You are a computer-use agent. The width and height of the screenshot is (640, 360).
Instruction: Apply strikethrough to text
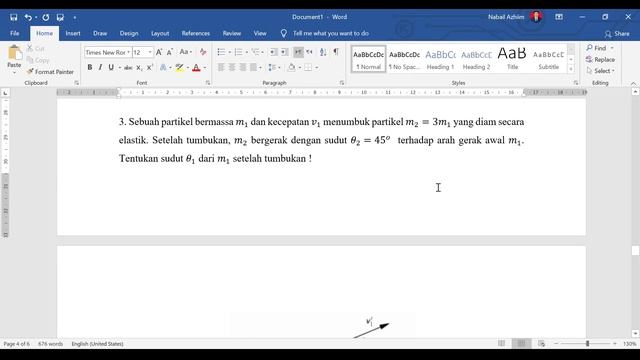(x=128, y=67)
